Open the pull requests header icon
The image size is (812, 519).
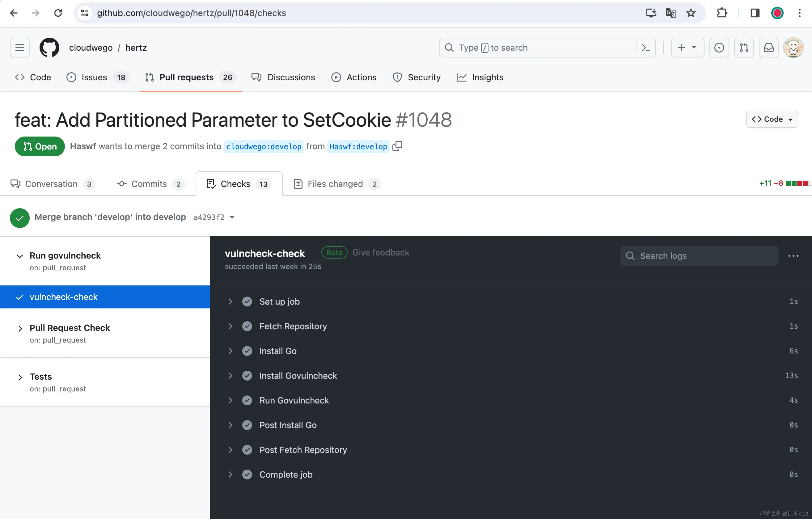point(743,48)
